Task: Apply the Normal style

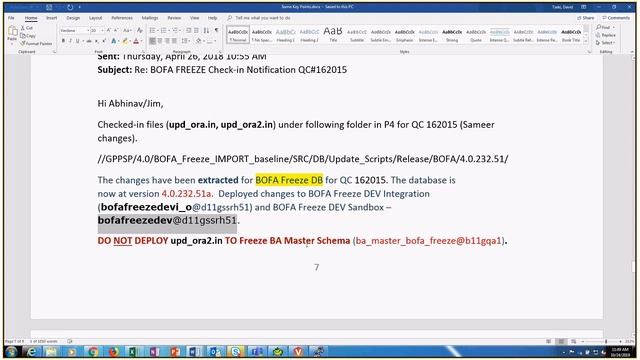Action: click(x=238, y=35)
